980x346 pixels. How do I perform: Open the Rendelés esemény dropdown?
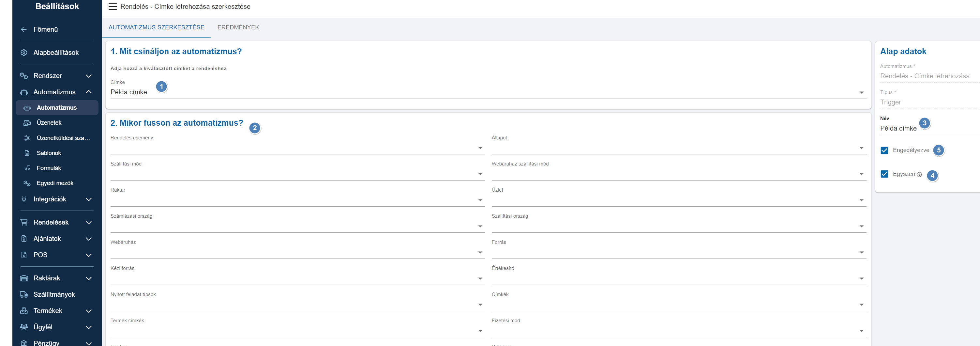(297, 148)
